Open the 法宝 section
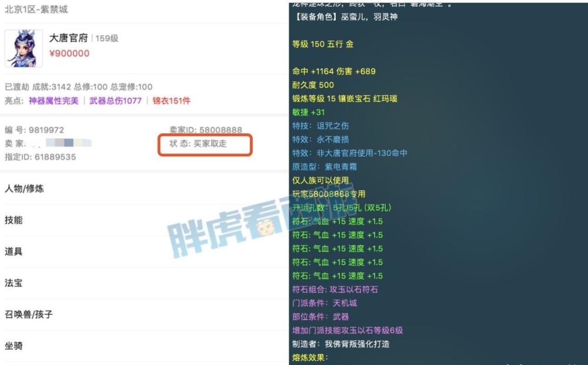Screen dimensions: 588x365 point(145,283)
